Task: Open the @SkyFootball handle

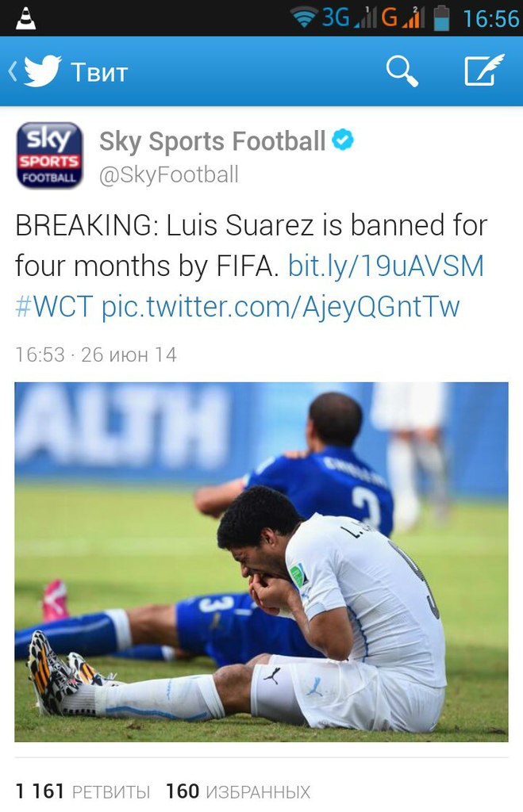Action: (x=168, y=175)
